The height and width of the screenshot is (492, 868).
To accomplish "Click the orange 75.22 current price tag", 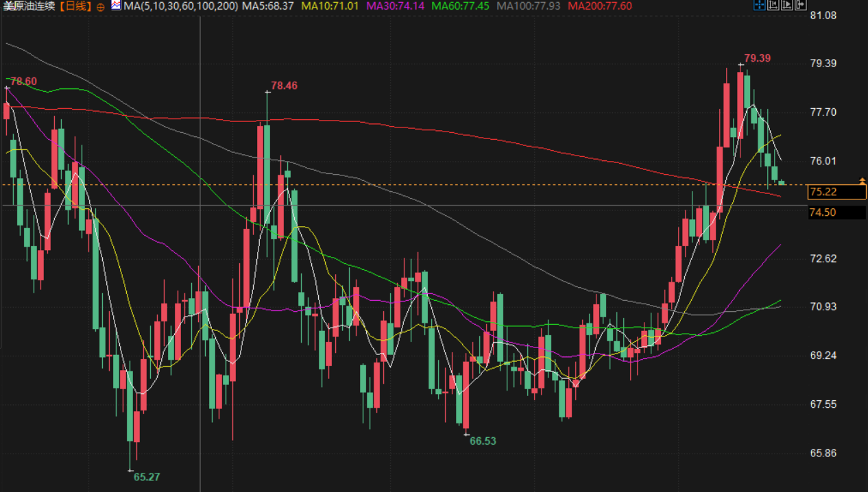I will click(x=837, y=192).
